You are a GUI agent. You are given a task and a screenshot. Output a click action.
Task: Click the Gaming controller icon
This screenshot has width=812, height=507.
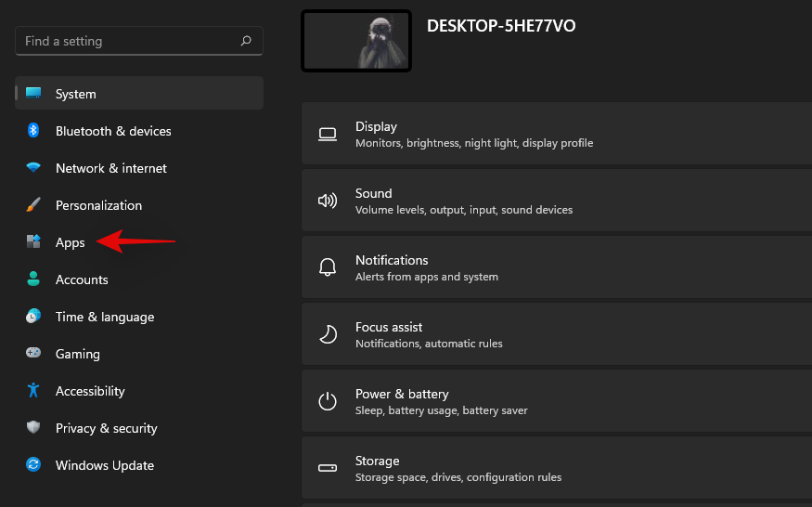[x=33, y=354]
